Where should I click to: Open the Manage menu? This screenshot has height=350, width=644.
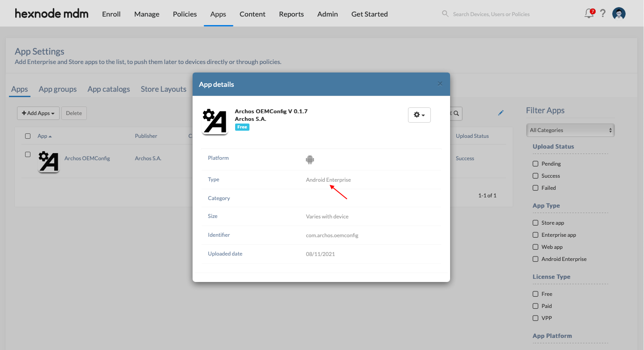tap(147, 14)
